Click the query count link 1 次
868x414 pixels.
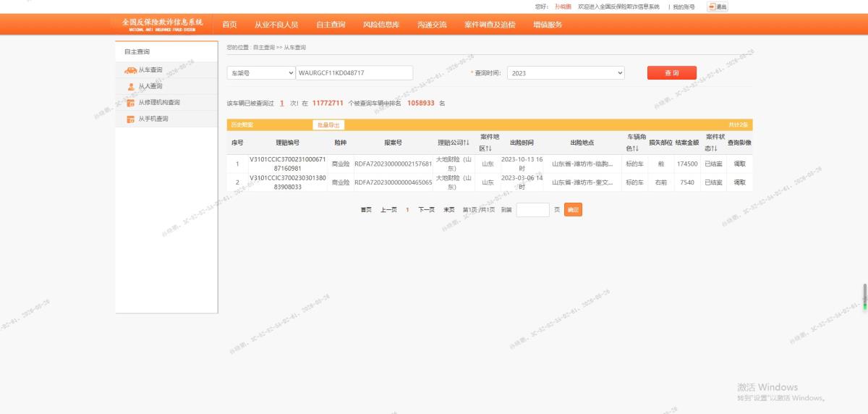pyautogui.click(x=282, y=103)
